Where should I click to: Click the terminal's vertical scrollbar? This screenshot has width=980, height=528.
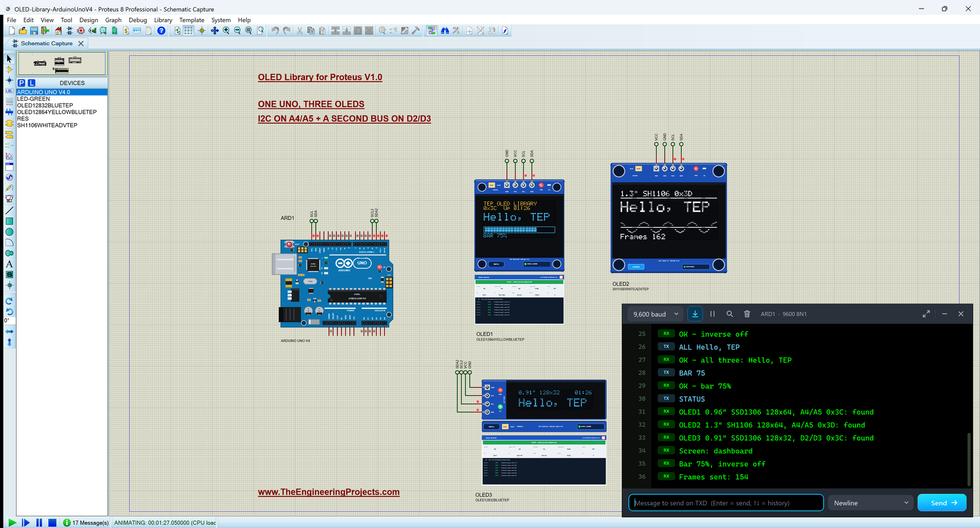tap(969, 459)
